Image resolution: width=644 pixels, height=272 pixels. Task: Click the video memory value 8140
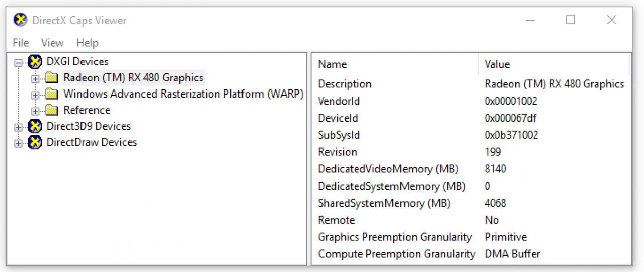click(x=495, y=169)
